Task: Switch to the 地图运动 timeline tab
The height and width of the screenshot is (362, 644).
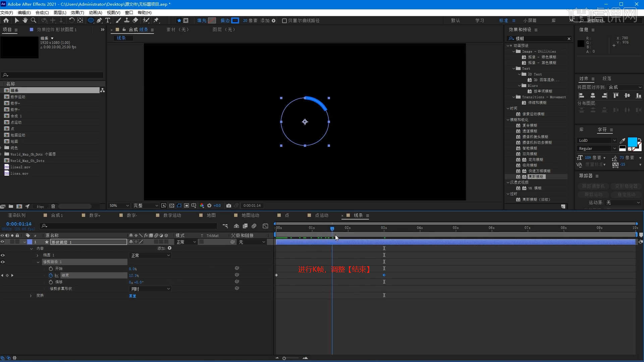Action: (x=250, y=215)
